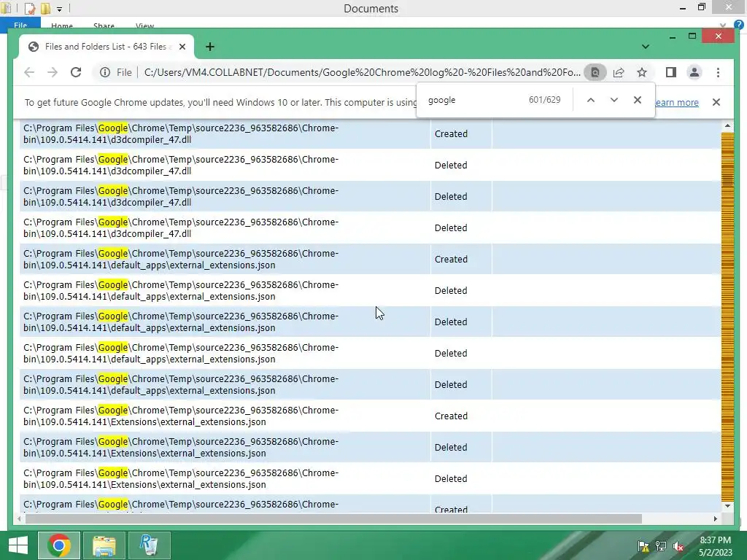Close the Files and Folders List tab
The height and width of the screenshot is (560, 747).
click(x=182, y=47)
